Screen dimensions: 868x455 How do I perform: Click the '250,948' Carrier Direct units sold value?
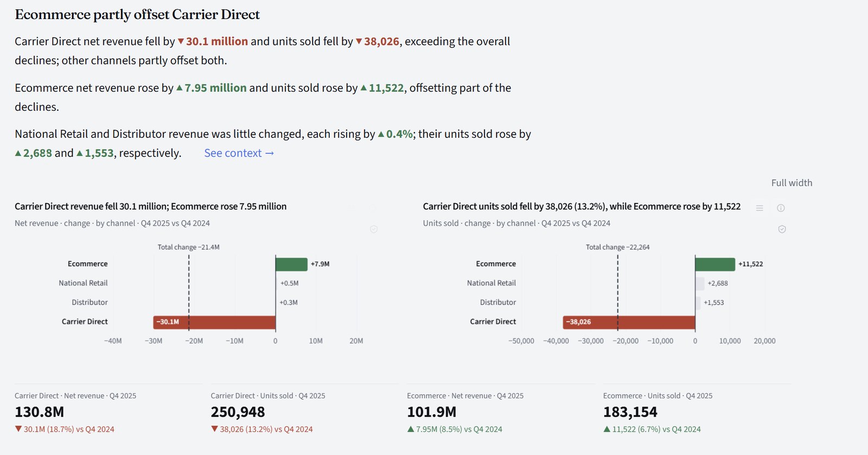click(238, 412)
